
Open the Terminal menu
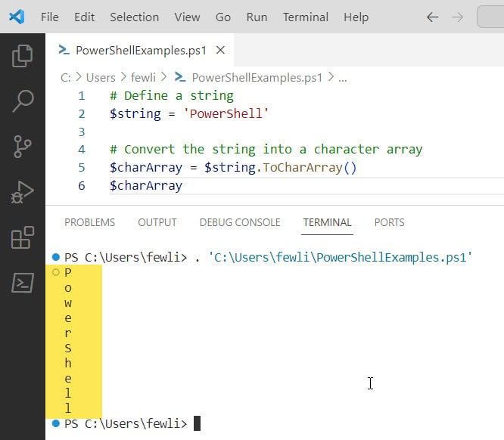pos(306,17)
